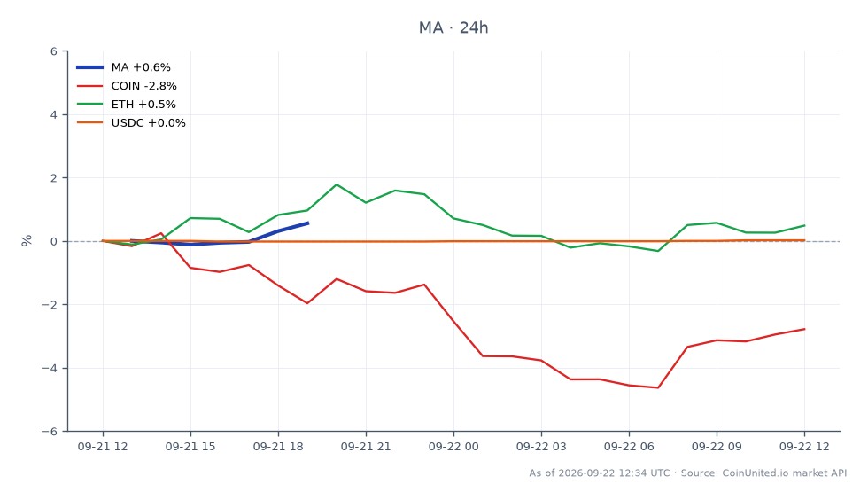The height and width of the screenshot is (500, 868).
Task: Click the end of the thick blue MA line
Action: (307, 223)
